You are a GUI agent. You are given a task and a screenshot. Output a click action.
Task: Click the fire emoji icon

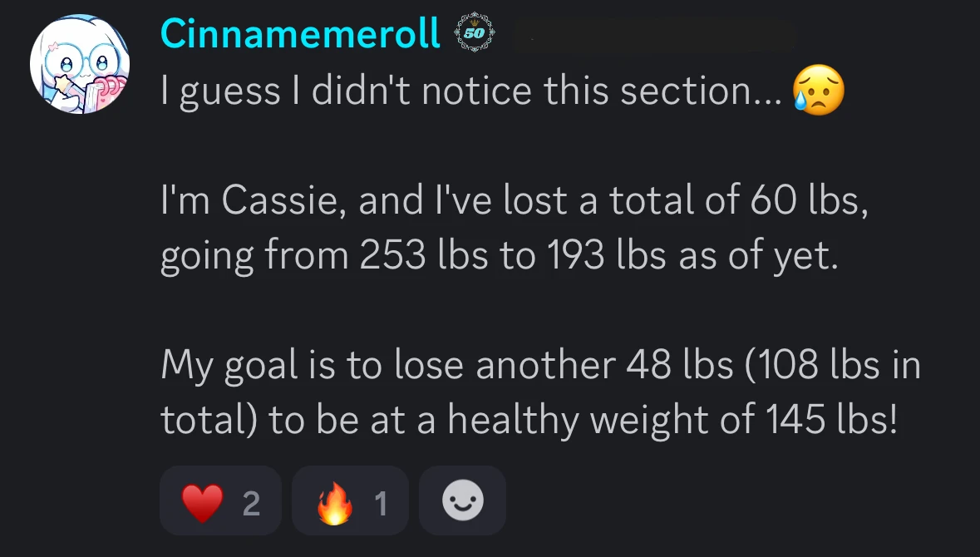coord(334,502)
